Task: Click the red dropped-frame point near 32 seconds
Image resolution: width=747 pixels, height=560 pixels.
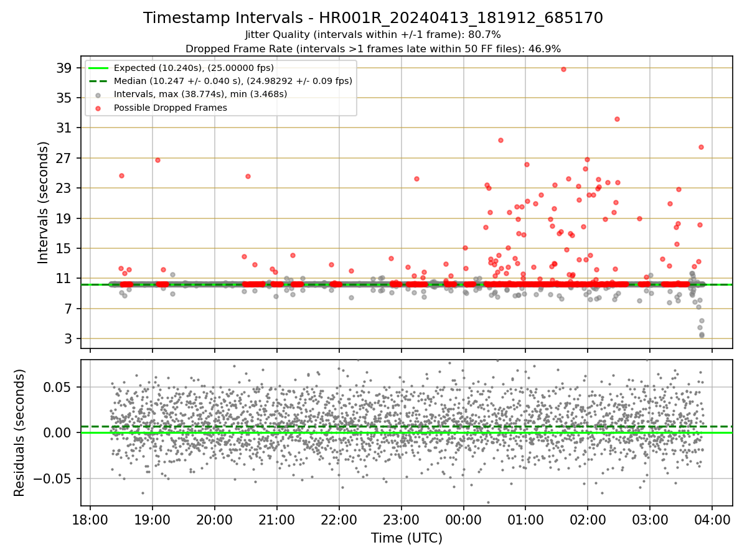Action: coord(617,119)
